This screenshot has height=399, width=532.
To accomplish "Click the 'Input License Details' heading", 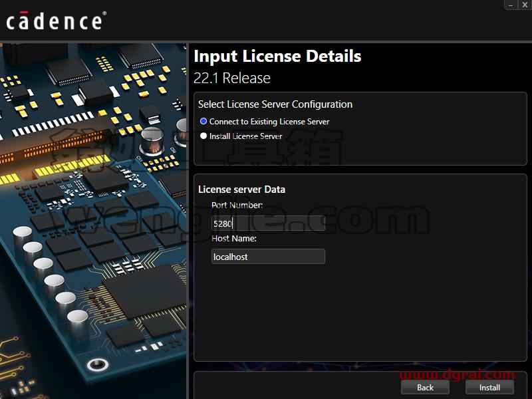I will [277, 57].
